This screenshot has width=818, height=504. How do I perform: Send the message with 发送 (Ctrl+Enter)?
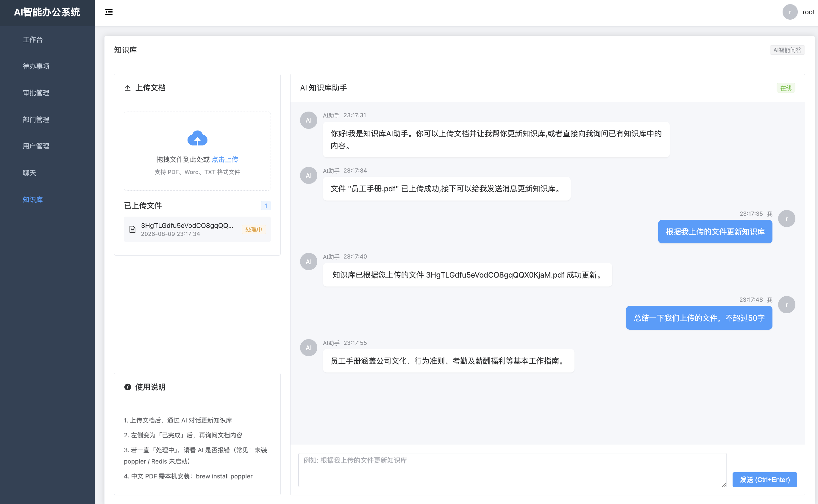764,479
